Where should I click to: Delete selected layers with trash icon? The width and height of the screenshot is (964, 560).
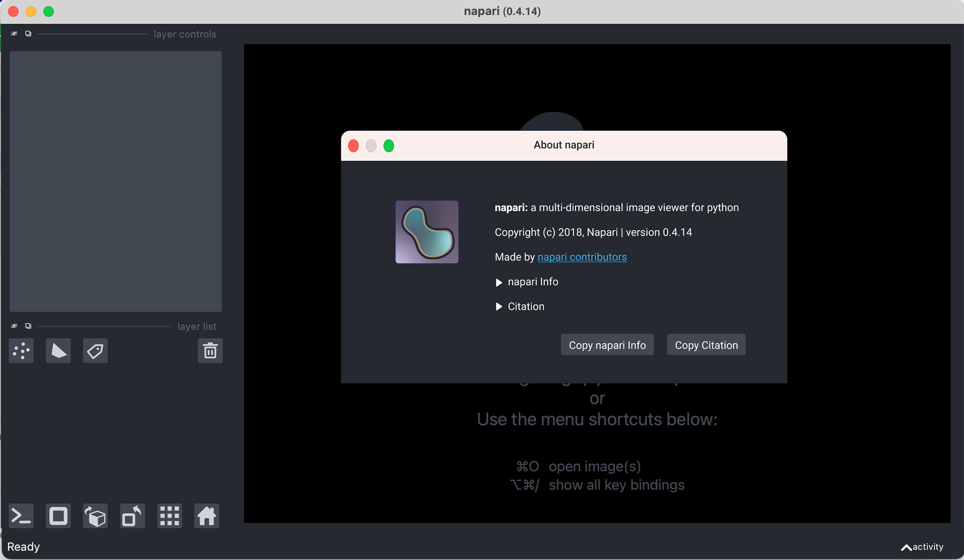[x=210, y=351]
